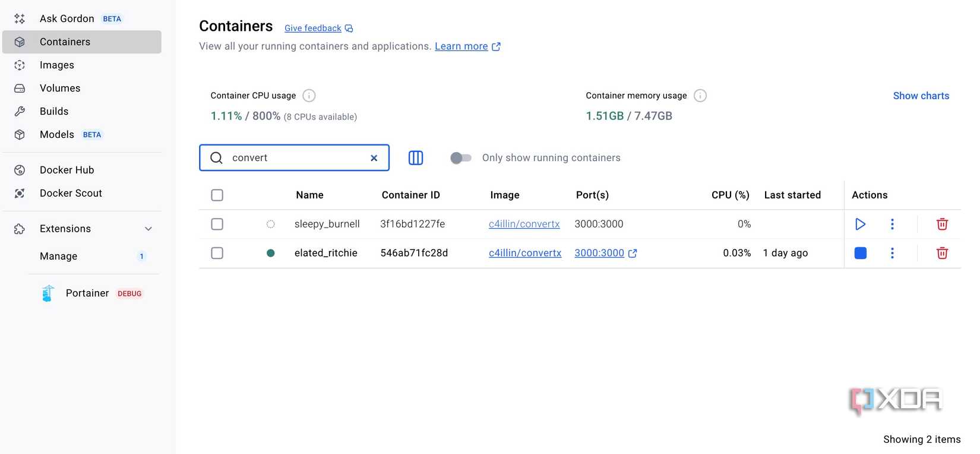
Task: Open the column customization icon
Action: (x=416, y=157)
